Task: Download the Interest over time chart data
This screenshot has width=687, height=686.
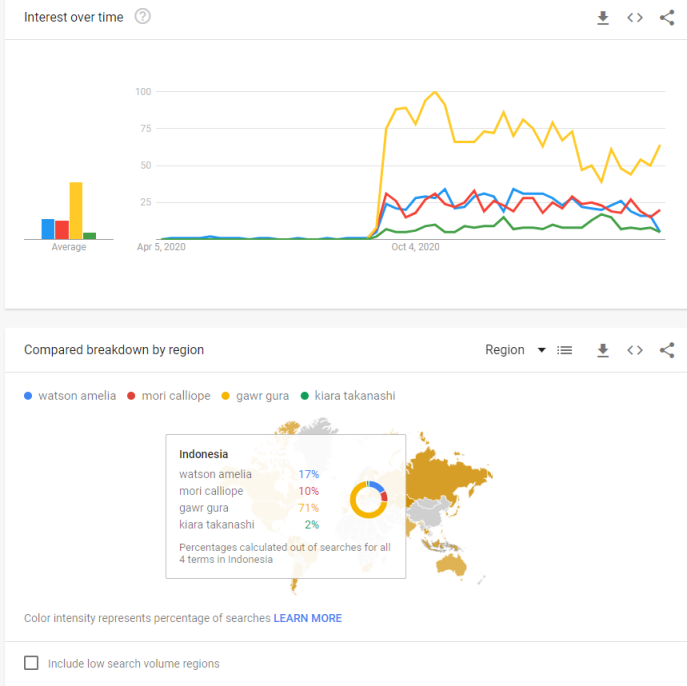Action: 603,18
